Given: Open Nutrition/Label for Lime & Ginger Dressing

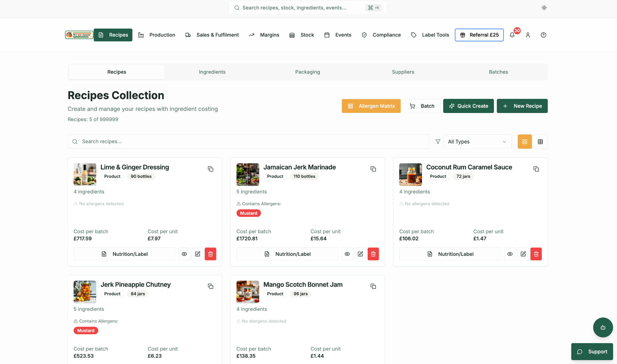Looking at the screenshot, I should tap(125, 254).
